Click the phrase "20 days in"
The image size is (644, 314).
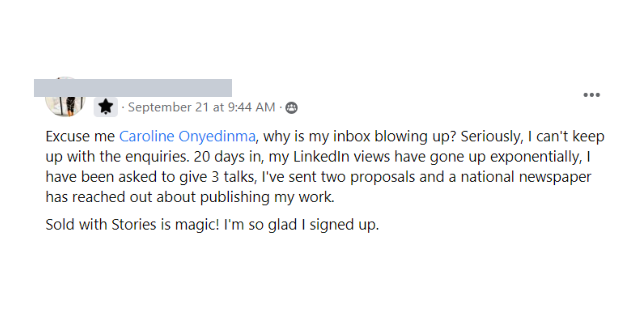click(x=229, y=157)
